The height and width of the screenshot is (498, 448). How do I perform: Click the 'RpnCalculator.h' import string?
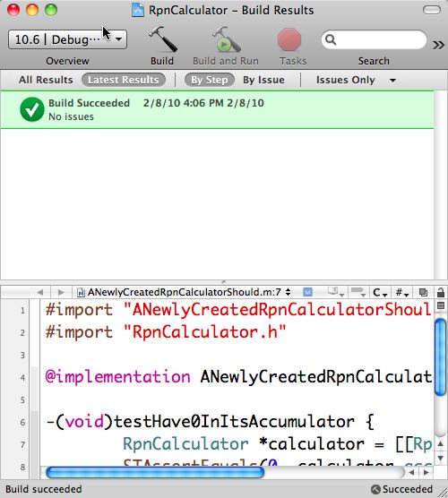tap(205, 332)
